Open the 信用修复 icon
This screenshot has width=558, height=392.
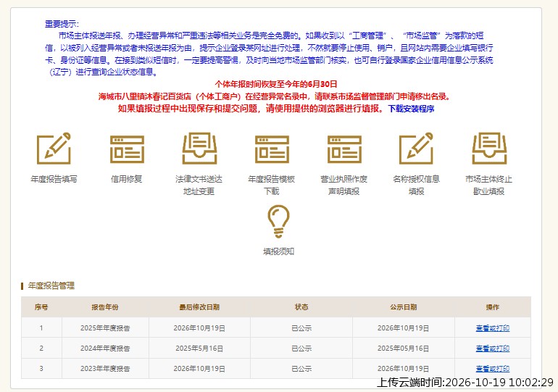(127, 149)
